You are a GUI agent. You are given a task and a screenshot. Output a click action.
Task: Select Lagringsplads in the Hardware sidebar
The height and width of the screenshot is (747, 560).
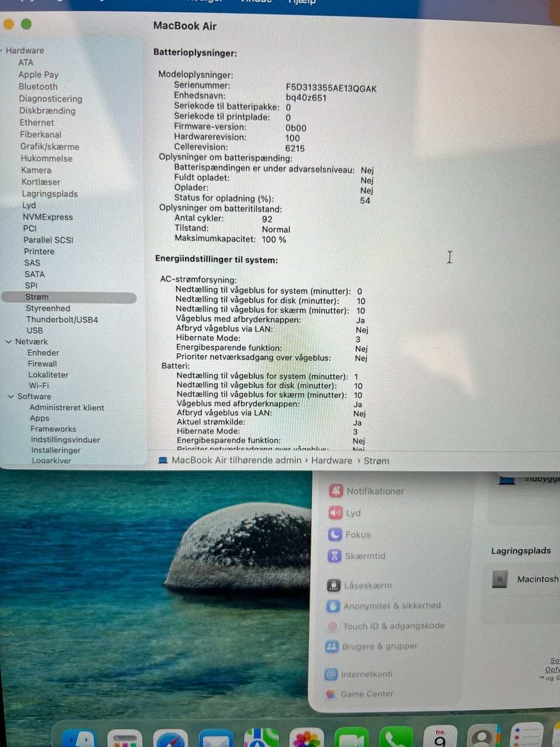(x=50, y=194)
